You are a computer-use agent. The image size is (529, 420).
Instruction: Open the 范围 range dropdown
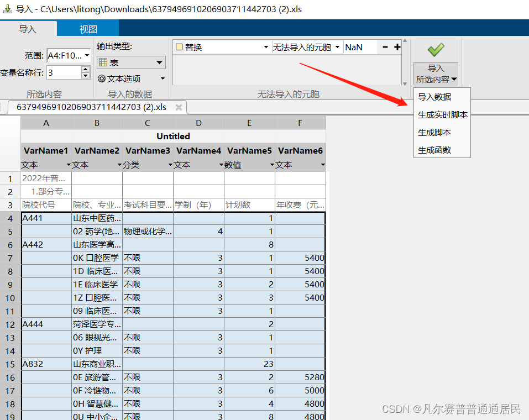click(87, 55)
